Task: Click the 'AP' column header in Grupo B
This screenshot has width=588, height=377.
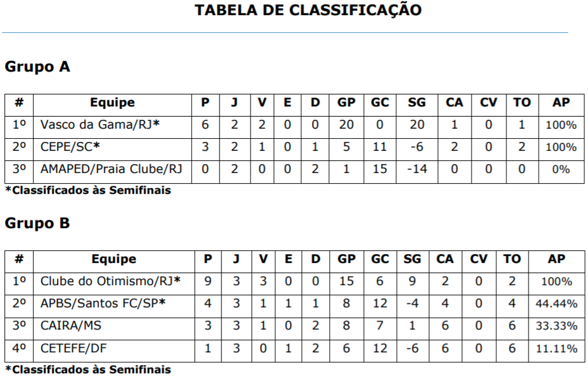Action: pos(556,259)
